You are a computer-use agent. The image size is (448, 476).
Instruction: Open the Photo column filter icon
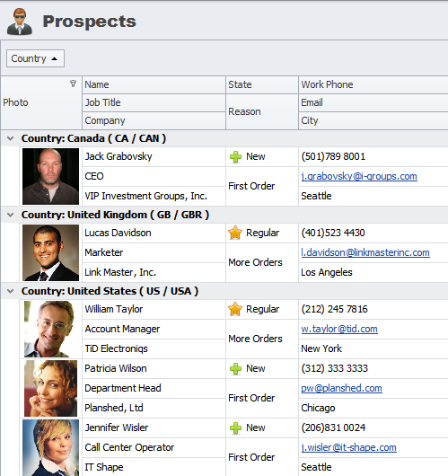(73, 84)
